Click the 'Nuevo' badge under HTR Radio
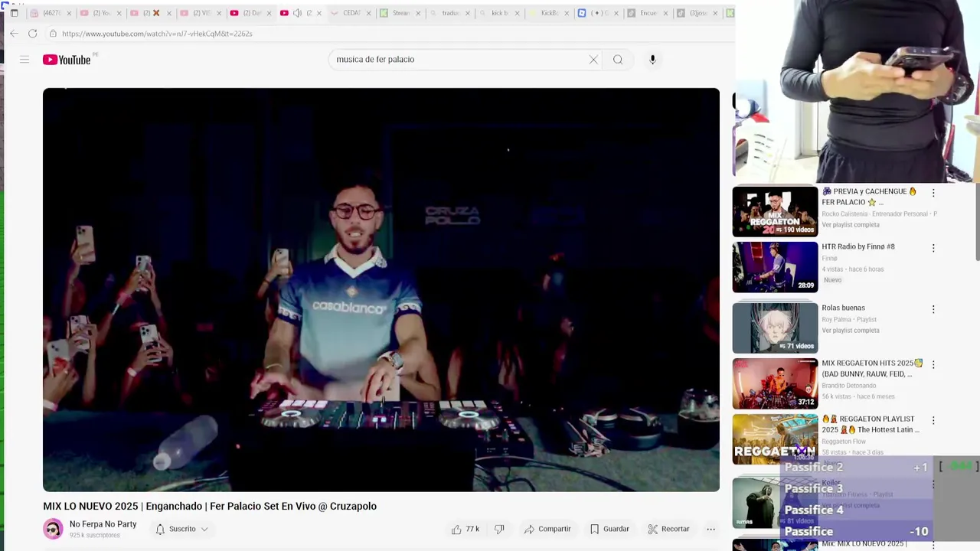This screenshot has height=551, width=980. [x=832, y=280]
